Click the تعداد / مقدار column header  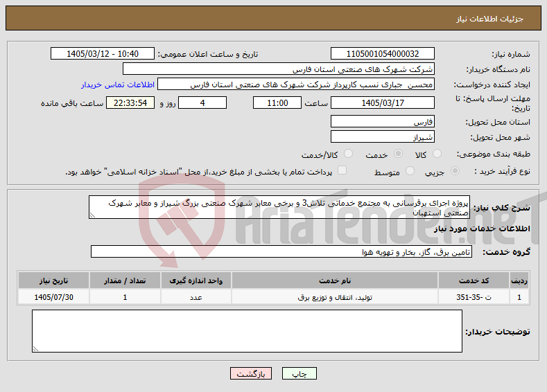point(125,280)
